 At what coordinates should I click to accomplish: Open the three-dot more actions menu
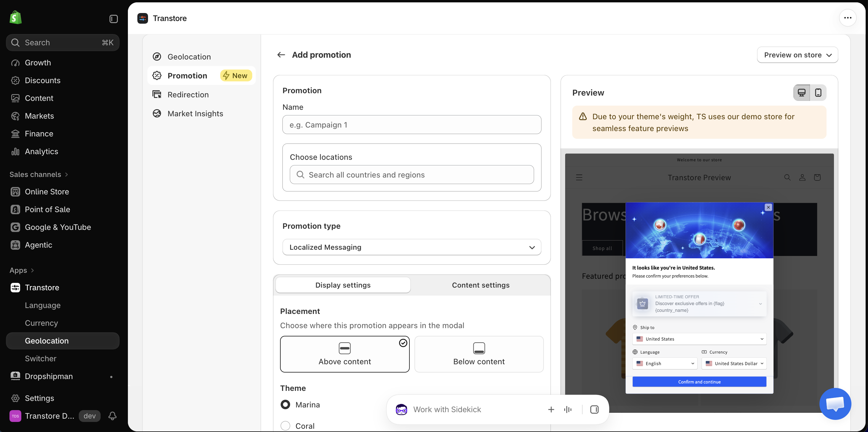(848, 18)
